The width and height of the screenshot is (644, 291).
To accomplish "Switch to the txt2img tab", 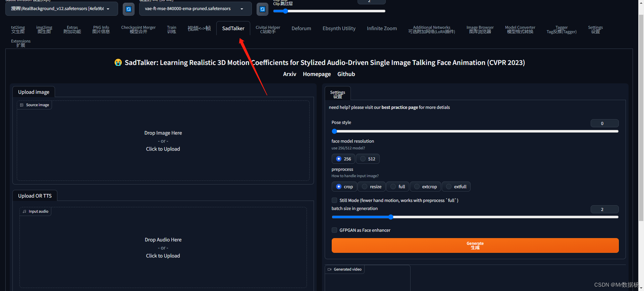I will pyautogui.click(x=18, y=29).
